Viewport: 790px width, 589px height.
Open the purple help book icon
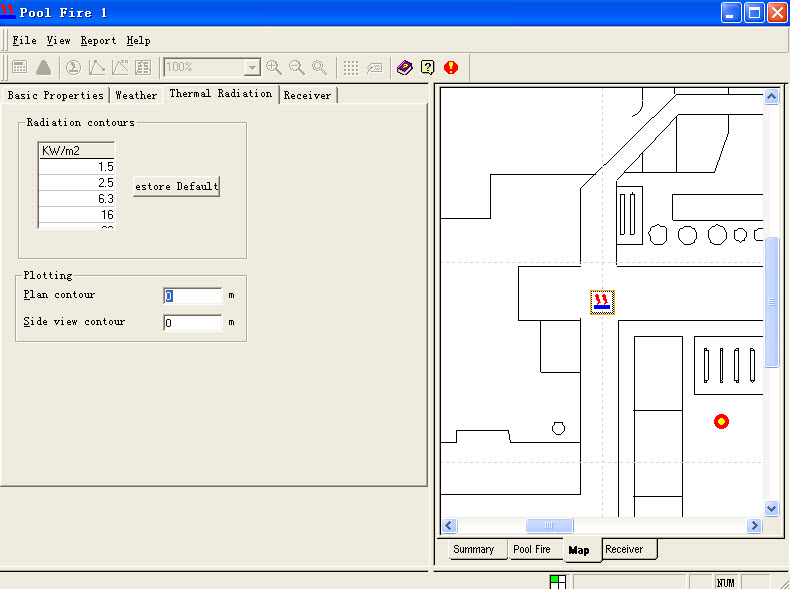pyautogui.click(x=405, y=68)
